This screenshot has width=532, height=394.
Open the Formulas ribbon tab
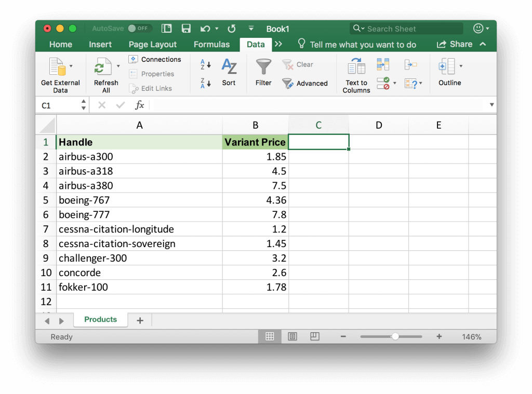pyautogui.click(x=211, y=45)
